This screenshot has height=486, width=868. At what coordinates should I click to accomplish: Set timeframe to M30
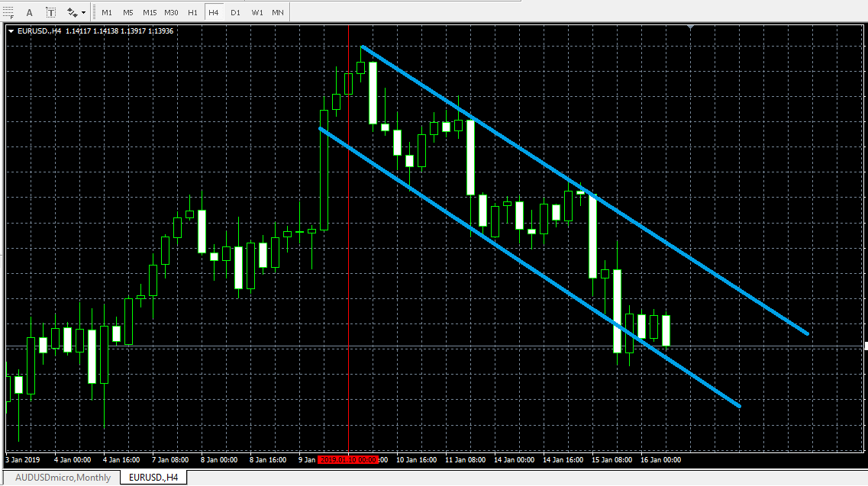pos(172,13)
